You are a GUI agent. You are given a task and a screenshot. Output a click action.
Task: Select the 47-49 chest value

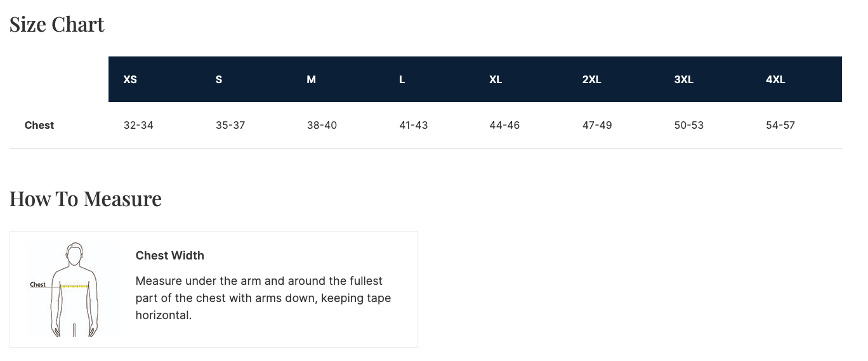pyautogui.click(x=597, y=126)
